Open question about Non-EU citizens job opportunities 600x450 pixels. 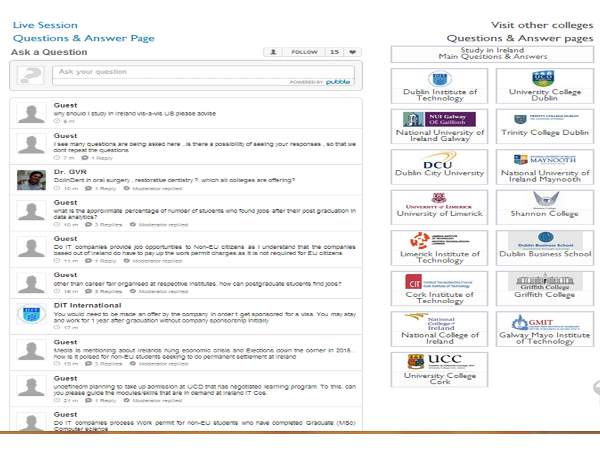[205, 250]
